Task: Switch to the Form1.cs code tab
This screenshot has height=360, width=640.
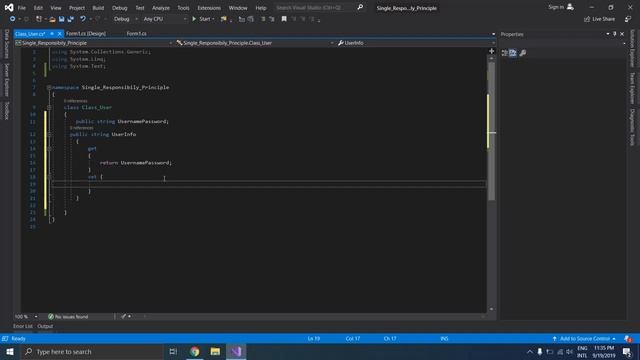Action: click(136, 33)
